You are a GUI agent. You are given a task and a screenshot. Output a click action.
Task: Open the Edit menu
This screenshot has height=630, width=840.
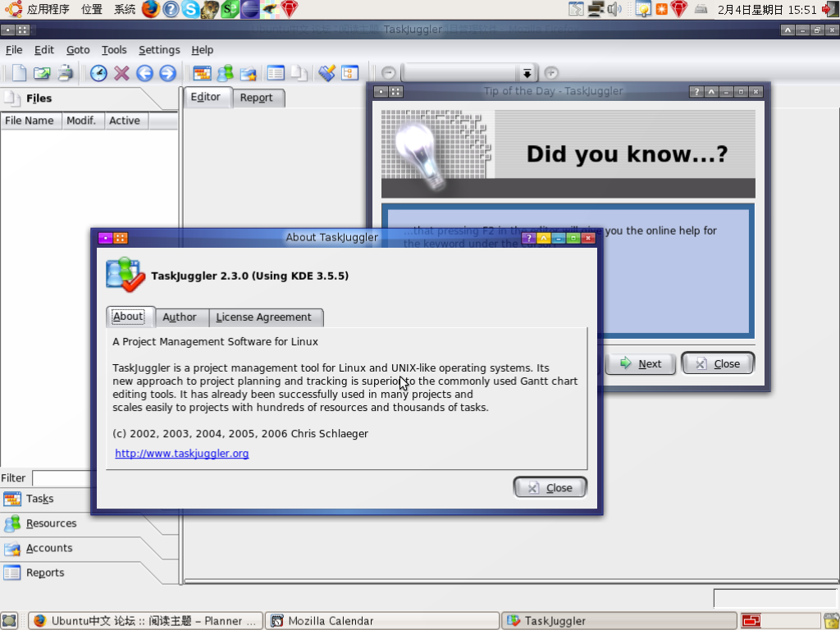click(x=44, y=50)
